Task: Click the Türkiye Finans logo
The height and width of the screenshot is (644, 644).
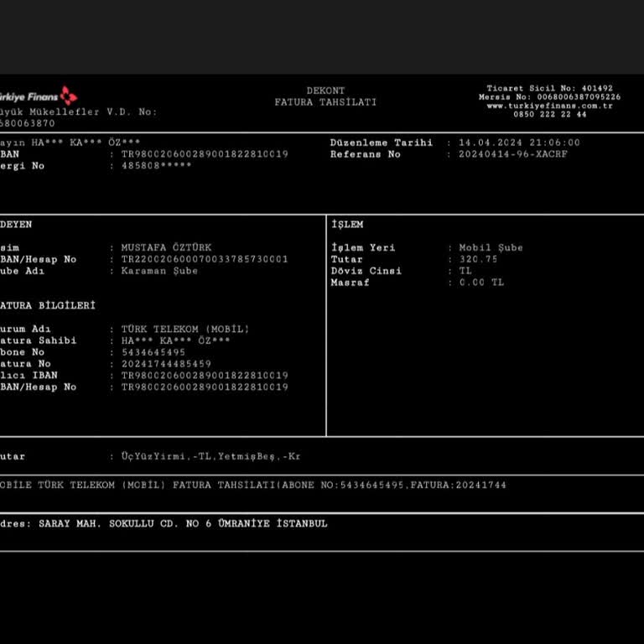Action: click(x=39, y=96)
